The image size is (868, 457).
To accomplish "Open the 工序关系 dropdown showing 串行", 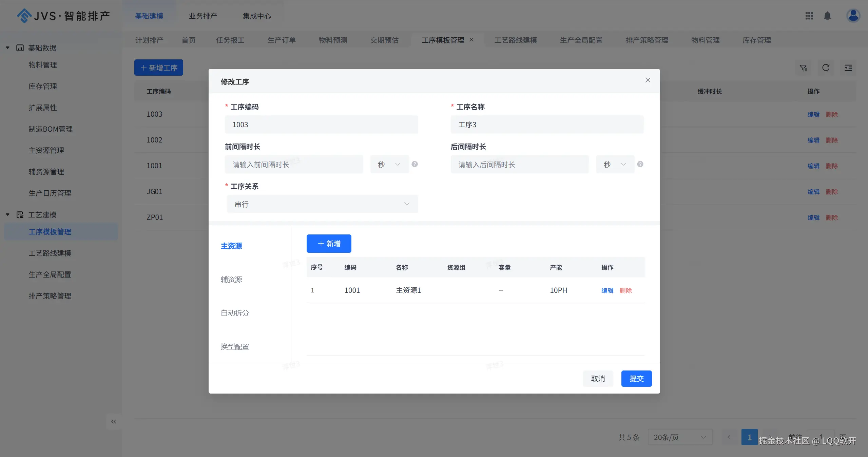I will pos(322,204).
